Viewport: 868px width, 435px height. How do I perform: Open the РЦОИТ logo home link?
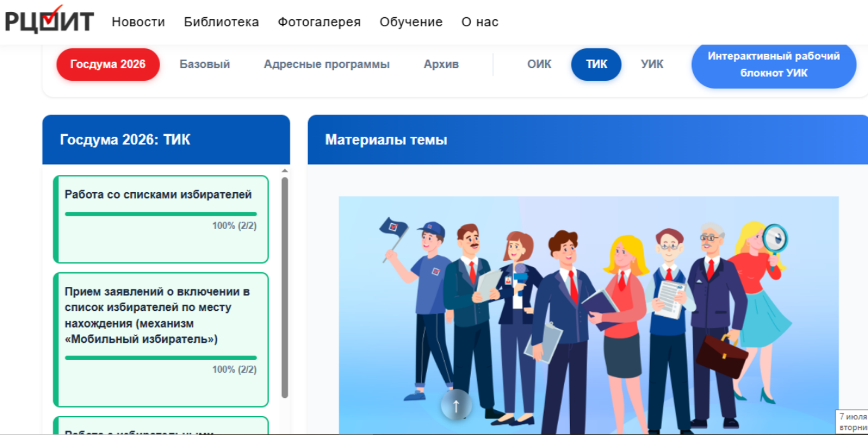[49, 19]
